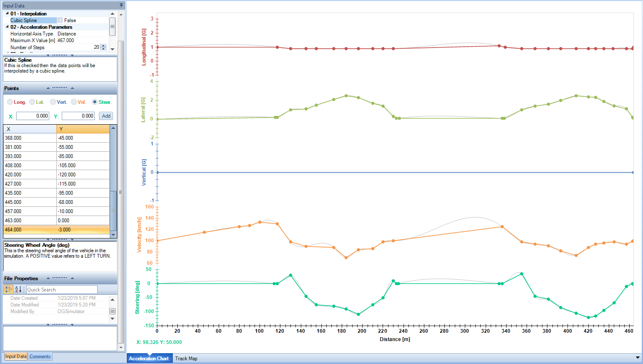Click the tab list dropdown arrow beside Track Map
Image resolution: width=643 pixels, height=364 pixels.
point(637,358)
